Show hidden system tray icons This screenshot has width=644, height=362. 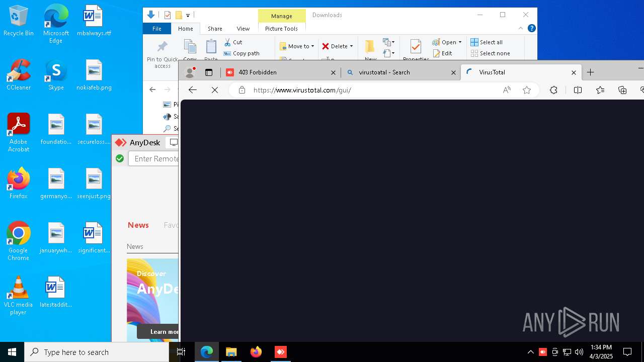point(530,352)
